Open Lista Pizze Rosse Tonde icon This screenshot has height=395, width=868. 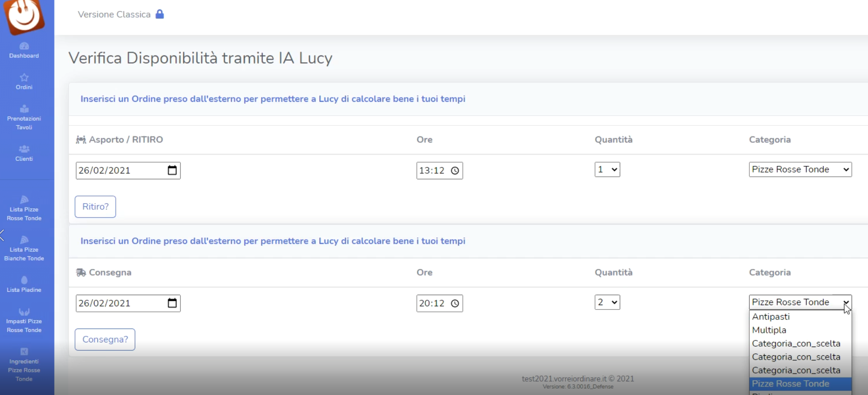[x=24, y=200]
